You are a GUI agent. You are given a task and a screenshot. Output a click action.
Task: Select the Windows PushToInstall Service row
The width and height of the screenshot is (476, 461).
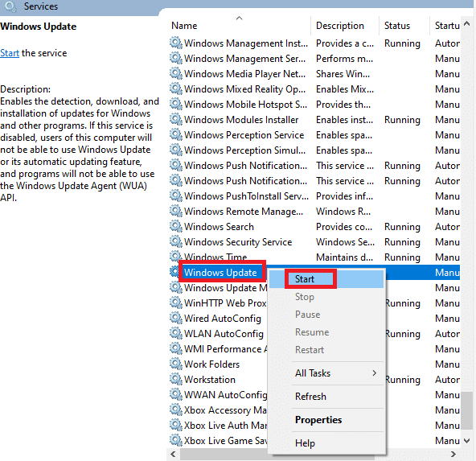pos(314,196)
